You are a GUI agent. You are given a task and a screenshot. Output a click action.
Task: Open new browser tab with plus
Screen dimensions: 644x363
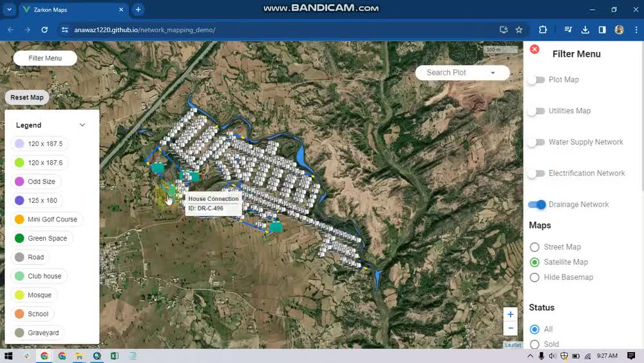pos(138,10)
